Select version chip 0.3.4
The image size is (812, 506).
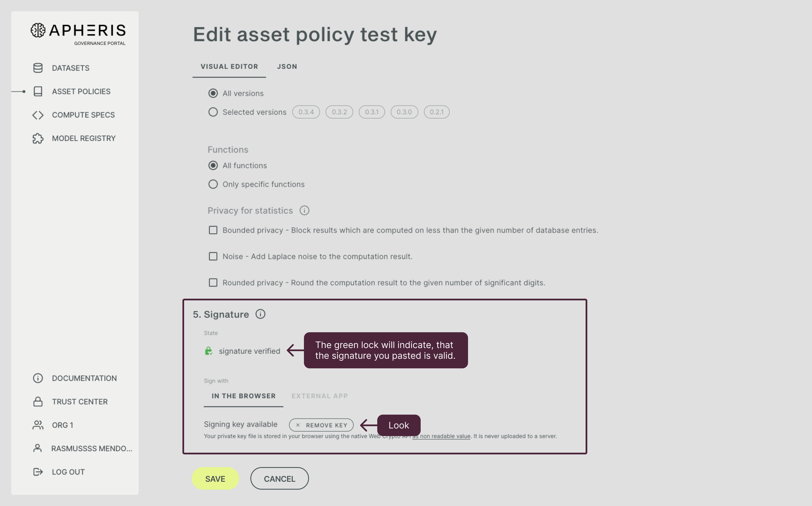point(306,112)
